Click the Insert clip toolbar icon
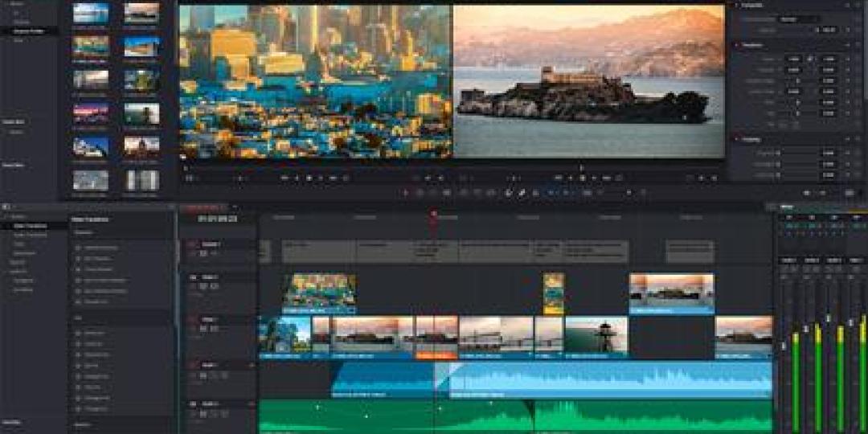868x434 pixels. coord(464,193)
